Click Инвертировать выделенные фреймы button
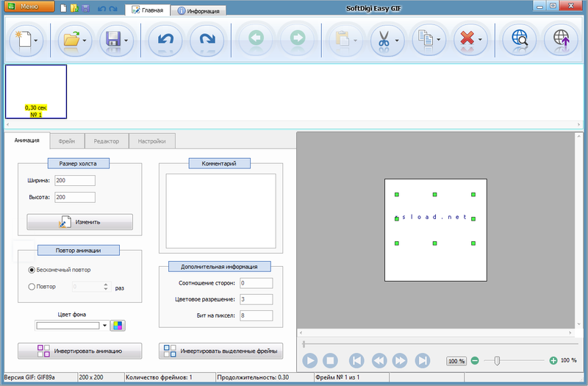The height and width of the screenshot is (386, 588). coord(221,351)
